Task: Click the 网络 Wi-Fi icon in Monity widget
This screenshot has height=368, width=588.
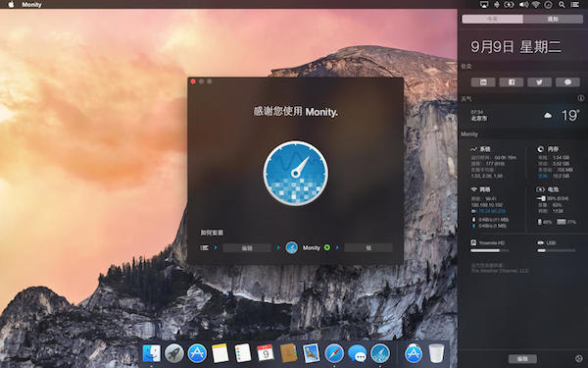Action: (x=474, y=189)
